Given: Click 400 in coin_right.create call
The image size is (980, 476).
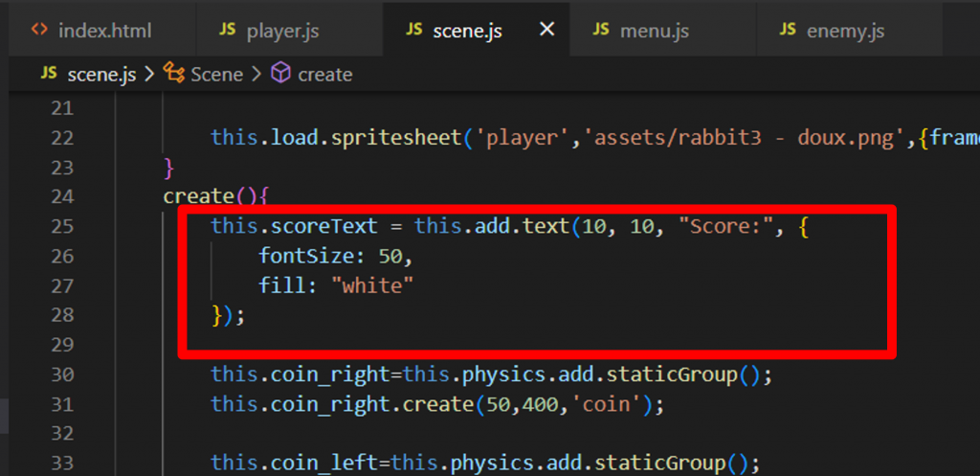Looking at the screenshot, I should pyautogui.click(x=542, y=405).
